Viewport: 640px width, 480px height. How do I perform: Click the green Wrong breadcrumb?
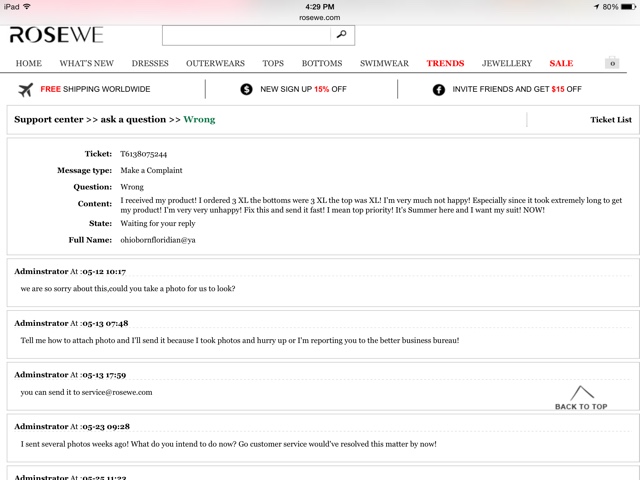(199, 120)
